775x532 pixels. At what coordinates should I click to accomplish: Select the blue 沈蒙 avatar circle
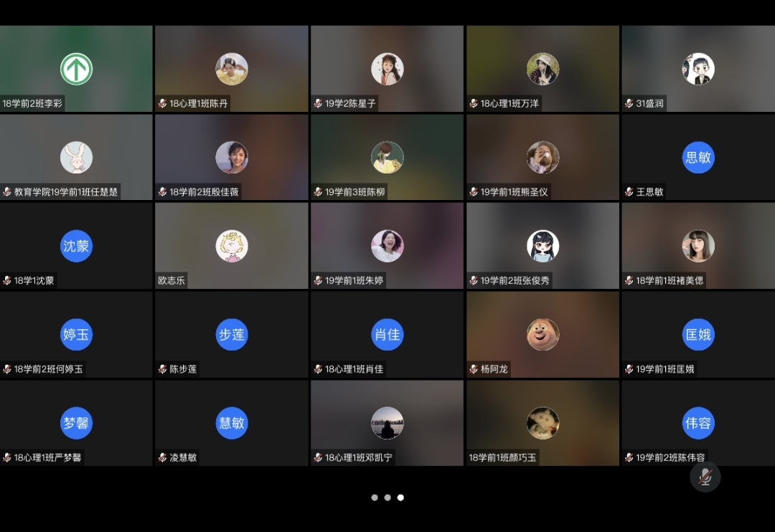(76, 246)
